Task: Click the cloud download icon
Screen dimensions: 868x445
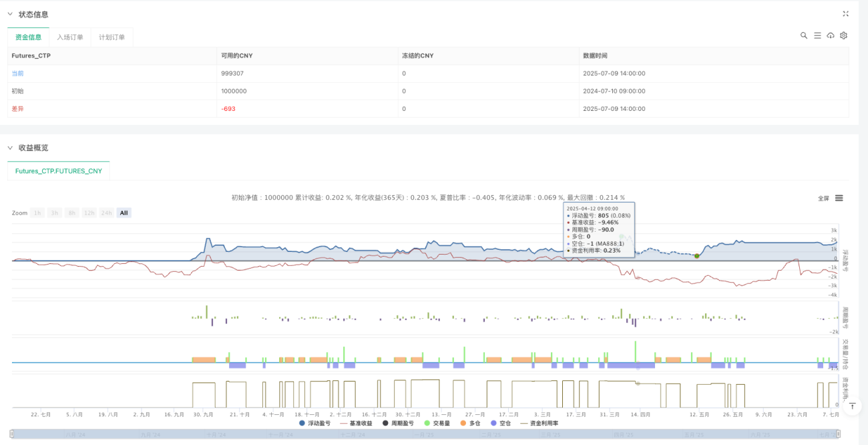Action: [x=831, y=35]
